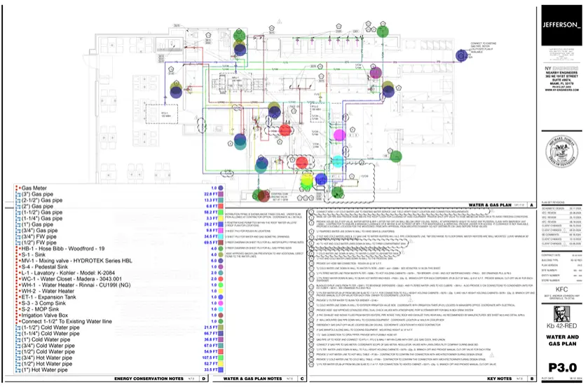
Task: Click the P3.0 sheet number
Action: (x=562, y=367)
